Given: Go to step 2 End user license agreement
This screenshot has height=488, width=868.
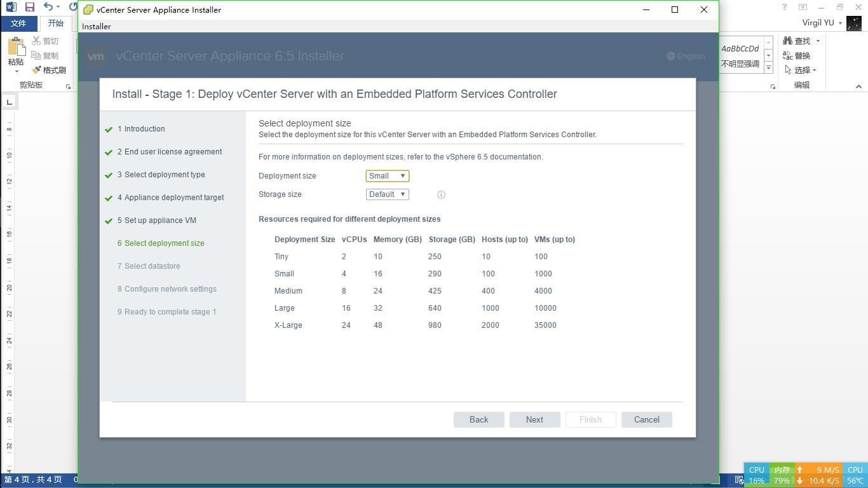Looking at the screenshot, I should 170,152.
